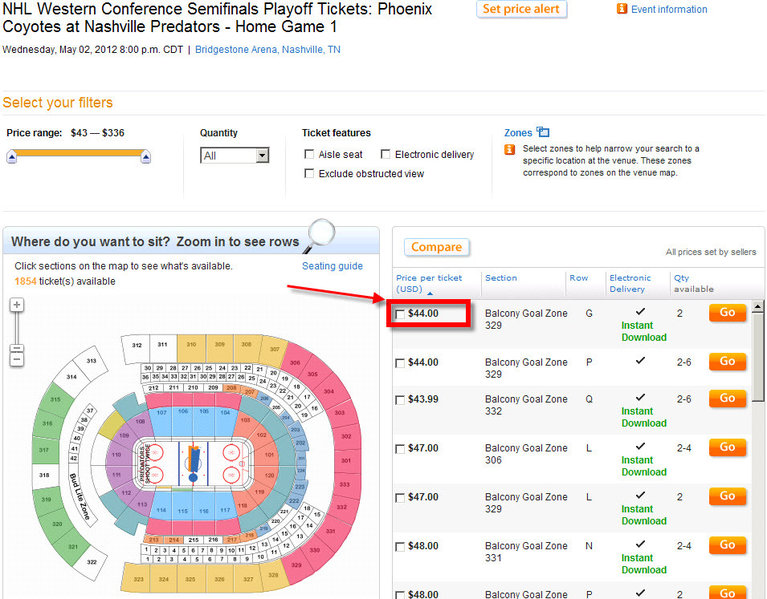
Task: Open the Zones map icon
Action: (x=543, y=132)
